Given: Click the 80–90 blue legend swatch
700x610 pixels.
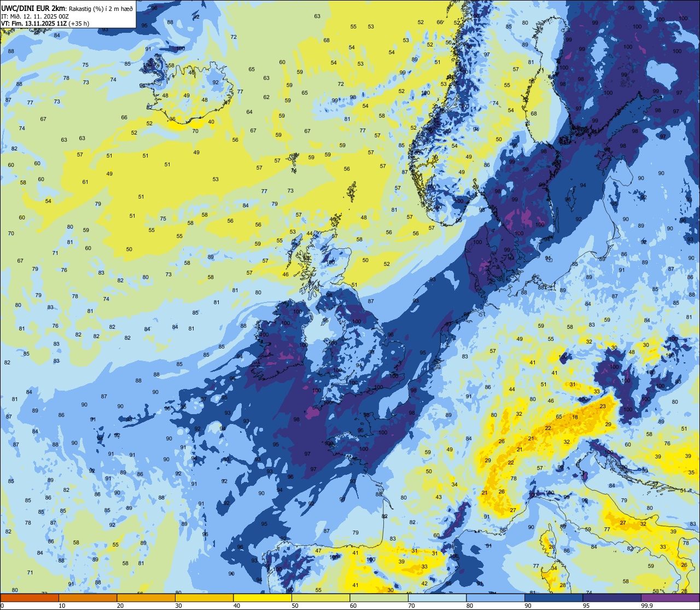Looking at the screenshot, I should point(495,598).
